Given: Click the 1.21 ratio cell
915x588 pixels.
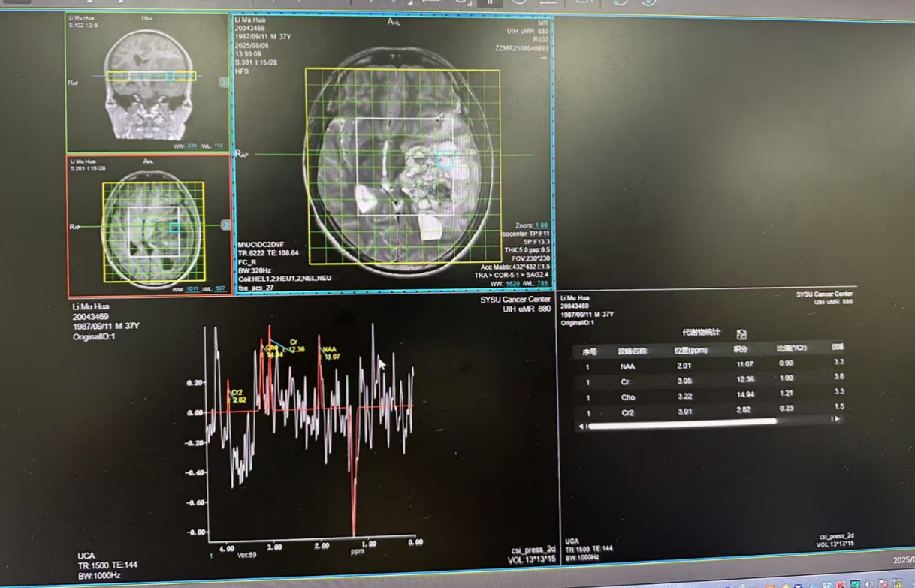Looking at the screenshot, I should click(x=787, y=393).
